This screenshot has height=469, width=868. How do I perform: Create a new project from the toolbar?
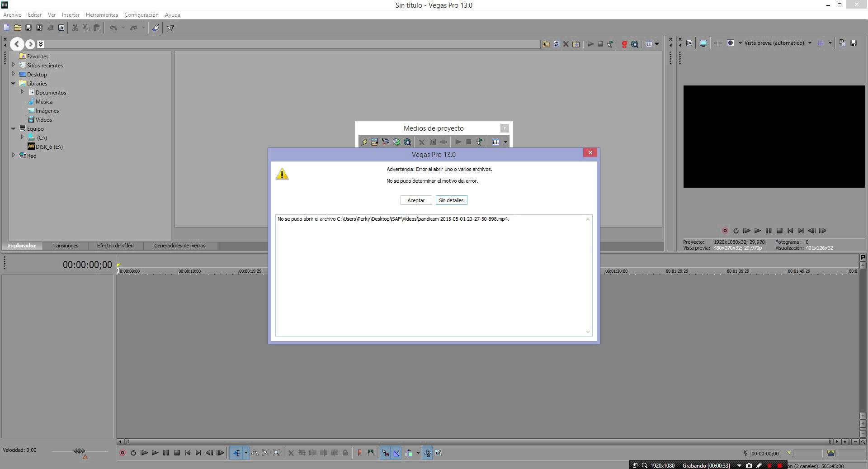6,28
